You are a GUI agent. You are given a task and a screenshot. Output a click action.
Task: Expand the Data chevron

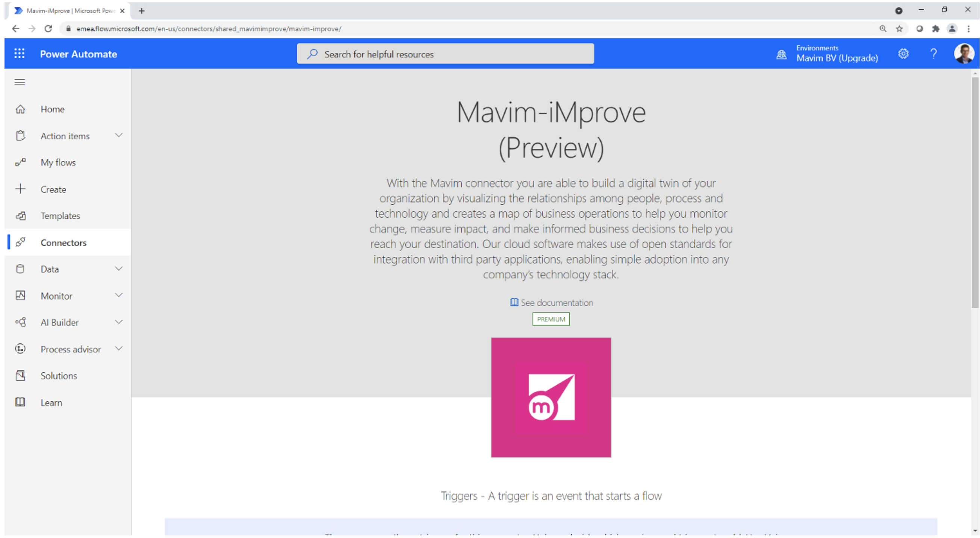click(x=119, y=269)
